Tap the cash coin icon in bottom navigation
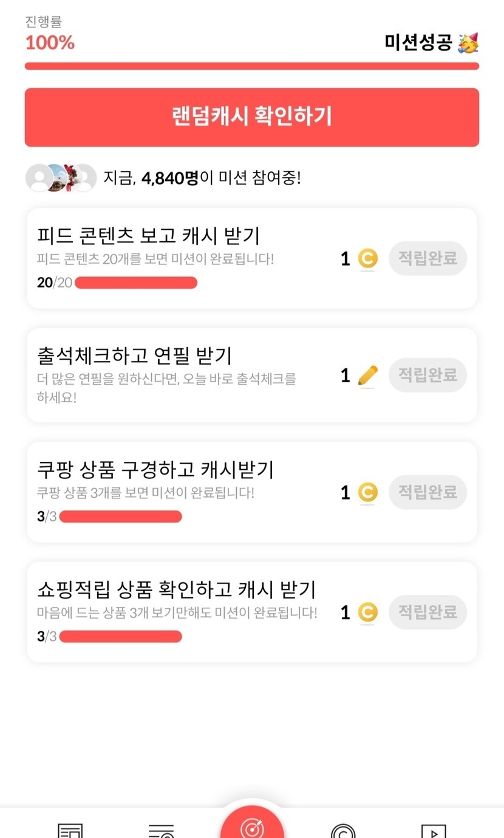504x838 pixels. click(x=343, y=831)
